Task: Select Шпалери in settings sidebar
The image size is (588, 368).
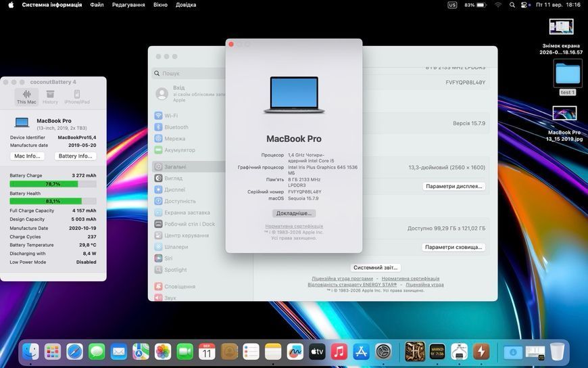Action: point(189,247)
